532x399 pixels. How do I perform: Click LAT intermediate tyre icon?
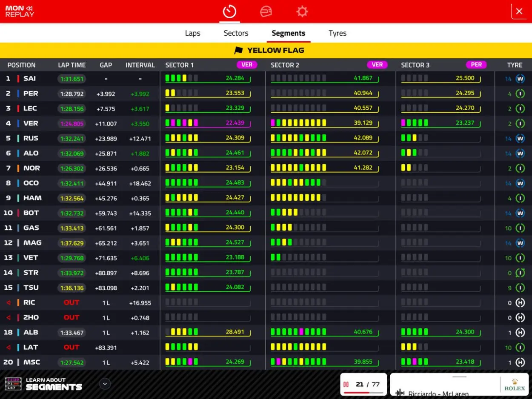pyautogui.click(x=520, y=348)
